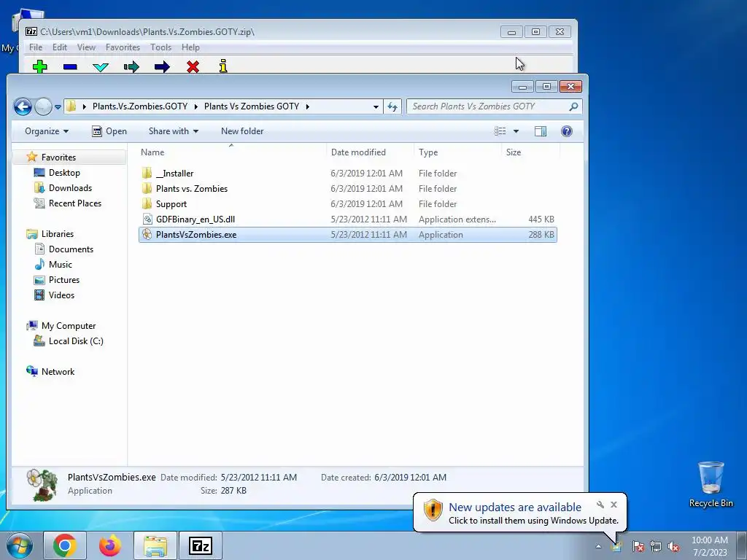
Task: Open the File menu in 7-Zip window
Action: click(x=36, y=47)
